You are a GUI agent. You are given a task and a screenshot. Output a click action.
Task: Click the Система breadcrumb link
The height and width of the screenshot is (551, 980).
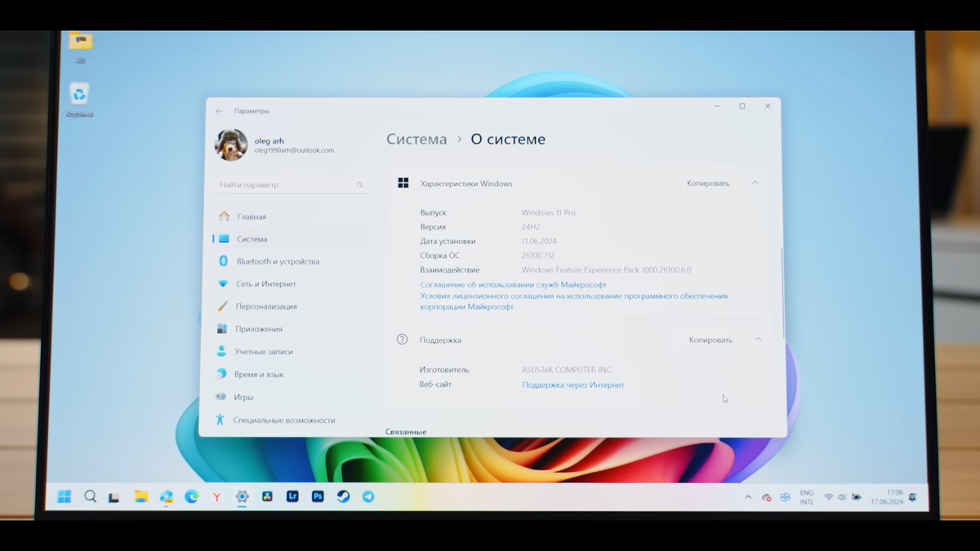coord(416,140)
